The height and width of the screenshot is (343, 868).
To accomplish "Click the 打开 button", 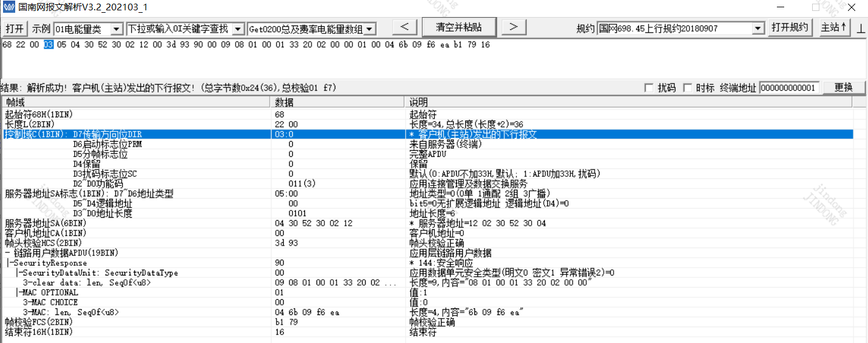I will 15,29.
